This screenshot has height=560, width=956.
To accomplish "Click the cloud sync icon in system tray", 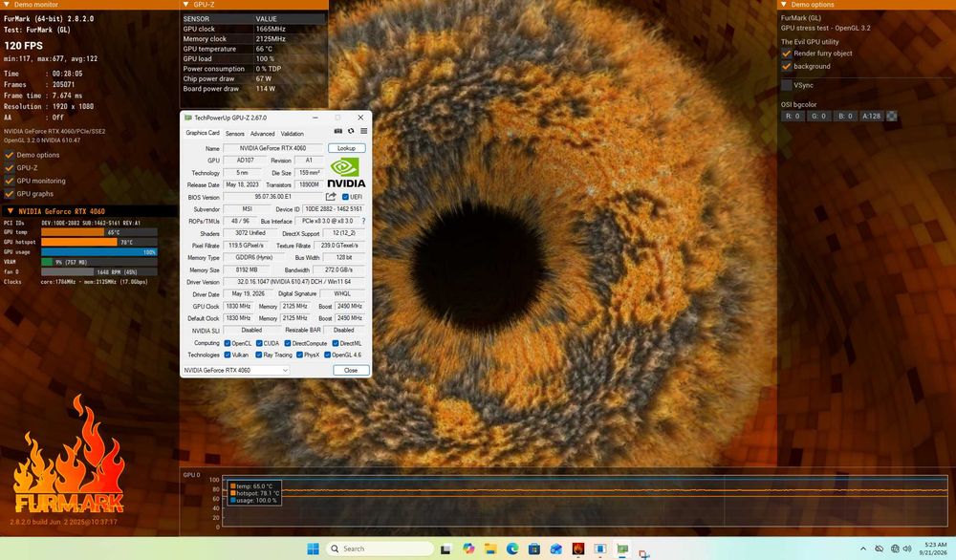I will point(879,549).
